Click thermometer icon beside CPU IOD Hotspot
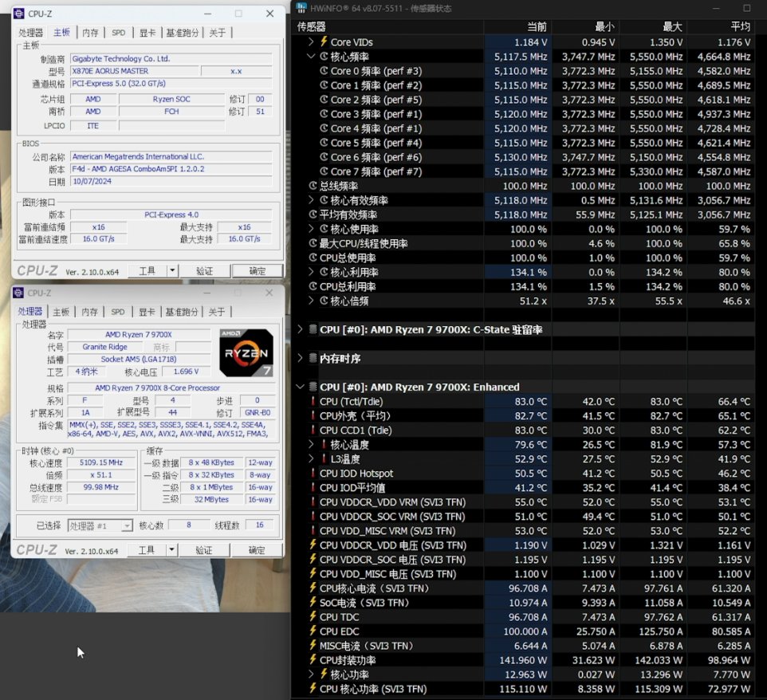This screenshot has width=767, height=700. tap(313, 473)
